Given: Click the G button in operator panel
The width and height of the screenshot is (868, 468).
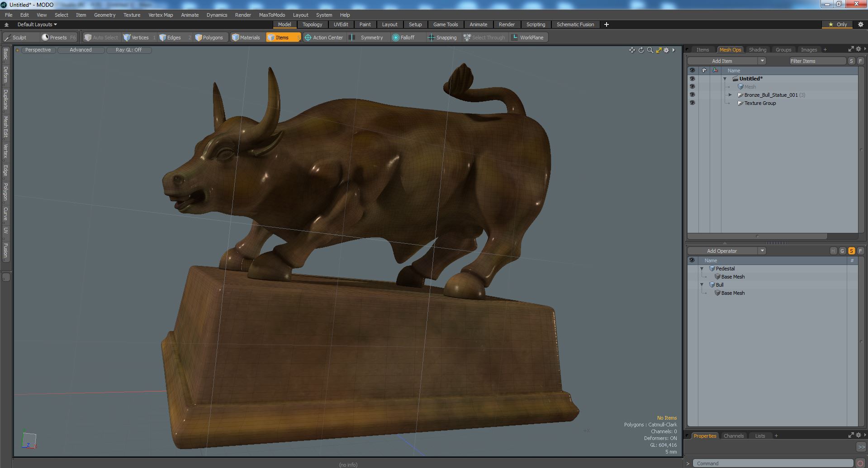Looking at the screenshot, I should pos(842,251).
